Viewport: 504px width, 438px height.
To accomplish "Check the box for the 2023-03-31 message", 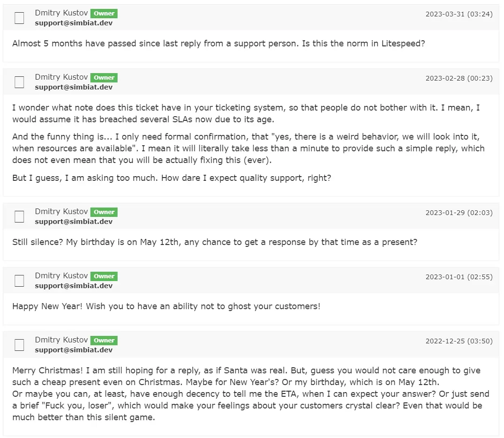I will pos(19,18).
